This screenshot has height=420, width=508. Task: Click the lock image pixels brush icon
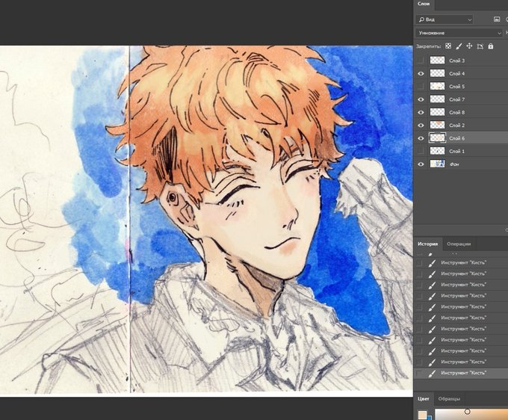[459, 46]
